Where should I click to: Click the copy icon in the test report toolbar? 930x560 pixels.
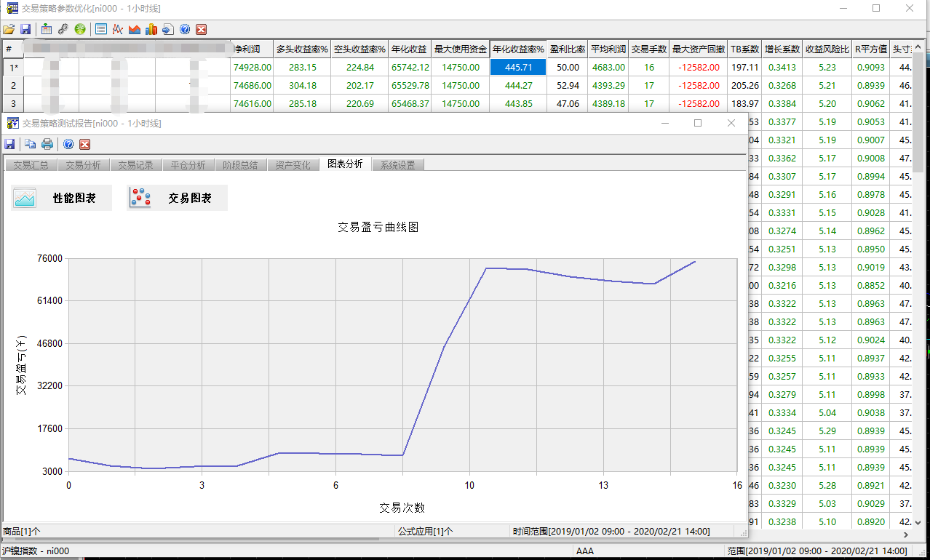point(31,144)
